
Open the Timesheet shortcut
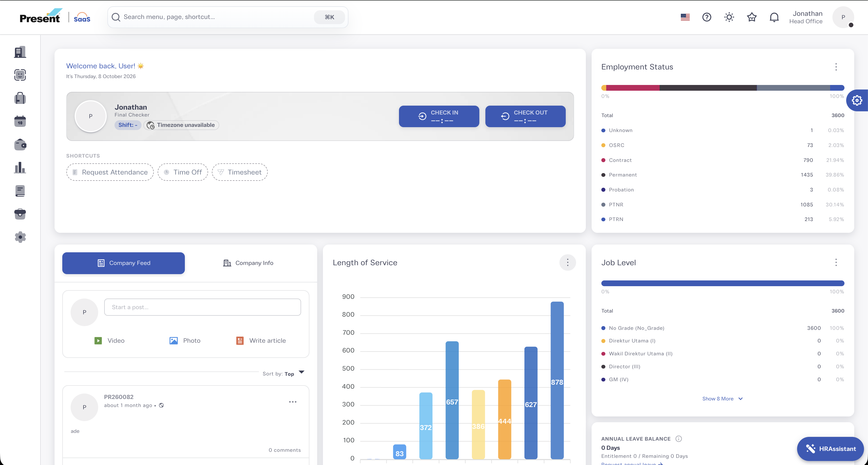pos(240,172)
